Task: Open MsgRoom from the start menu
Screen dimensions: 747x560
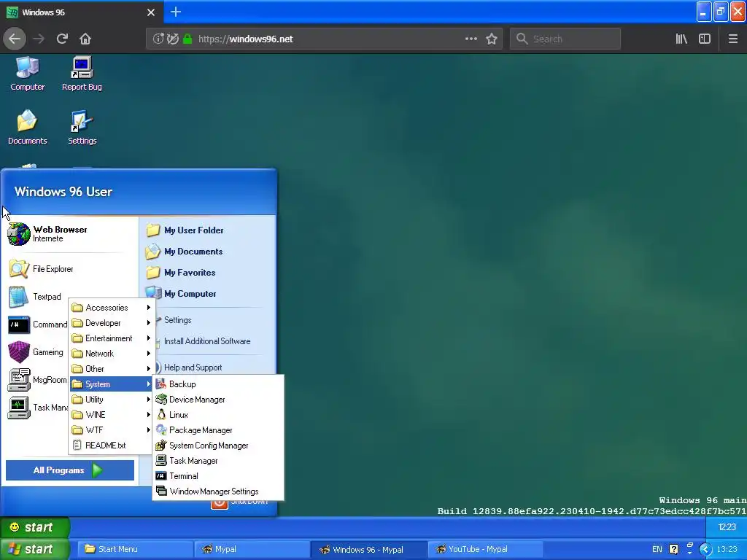Action: click(x=37, y=379)
